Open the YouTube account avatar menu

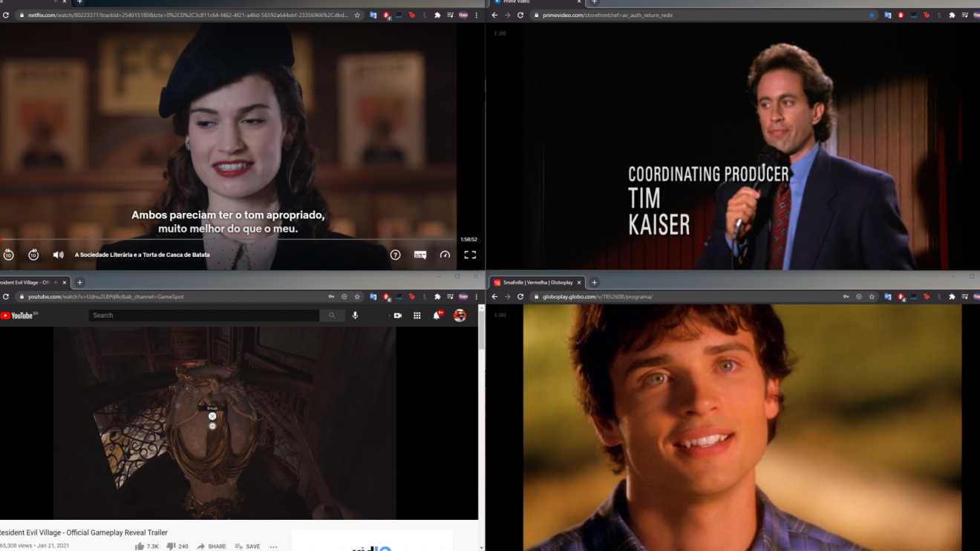(x=460, y=316)
